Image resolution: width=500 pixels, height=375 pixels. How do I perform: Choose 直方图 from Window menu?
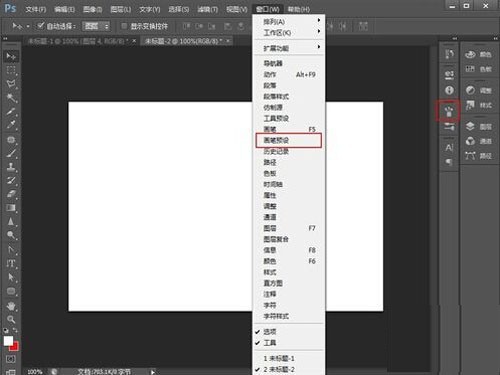coord(289,283)
